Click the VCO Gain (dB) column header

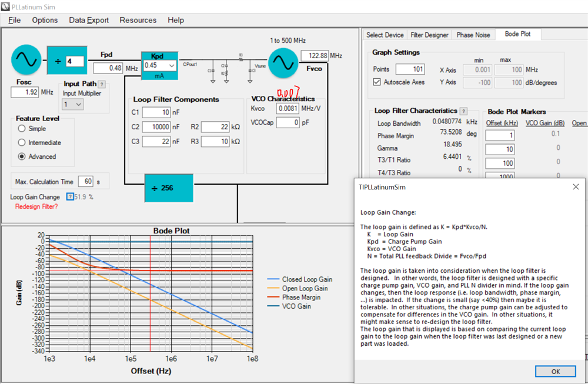[545, 123]
